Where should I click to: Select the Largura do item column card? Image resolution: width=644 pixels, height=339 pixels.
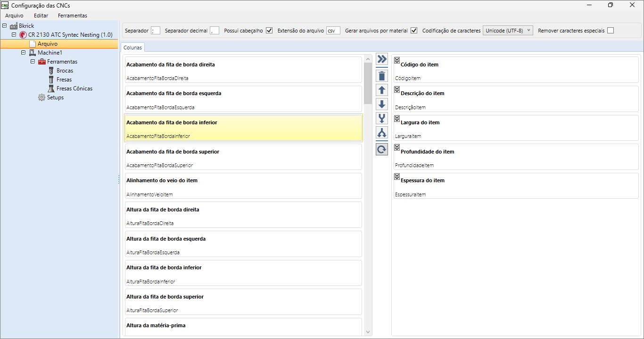coord(516,128)
